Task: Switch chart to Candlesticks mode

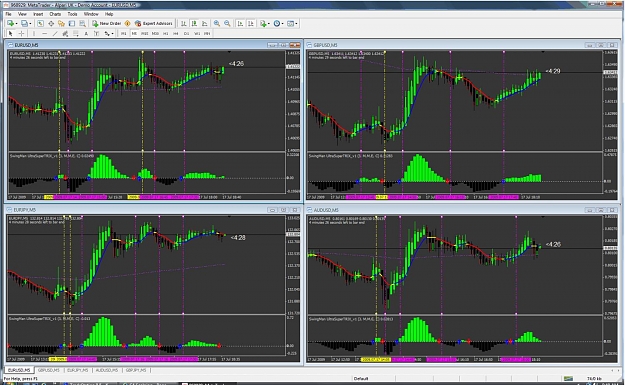Action: [194, 24]
